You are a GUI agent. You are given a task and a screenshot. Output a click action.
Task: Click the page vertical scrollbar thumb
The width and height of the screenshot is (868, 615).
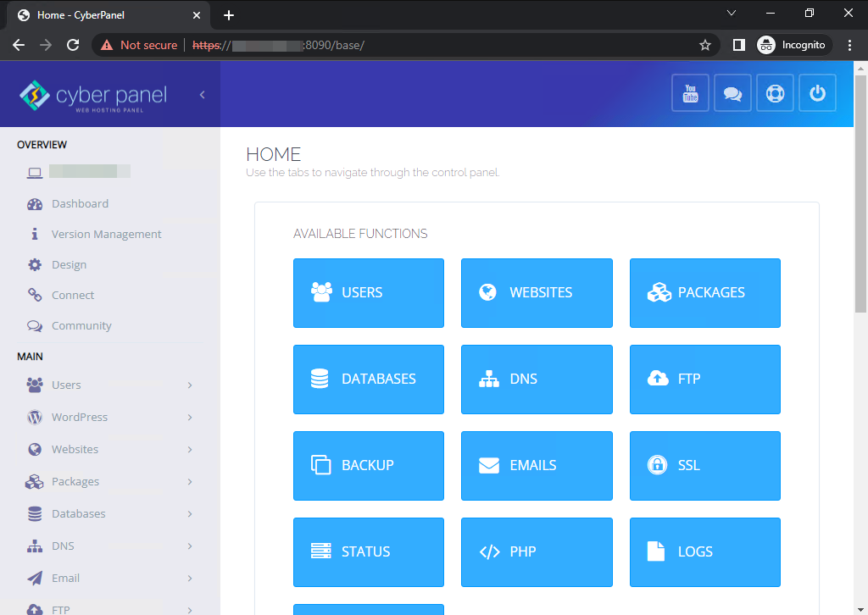tap(860, 194)
